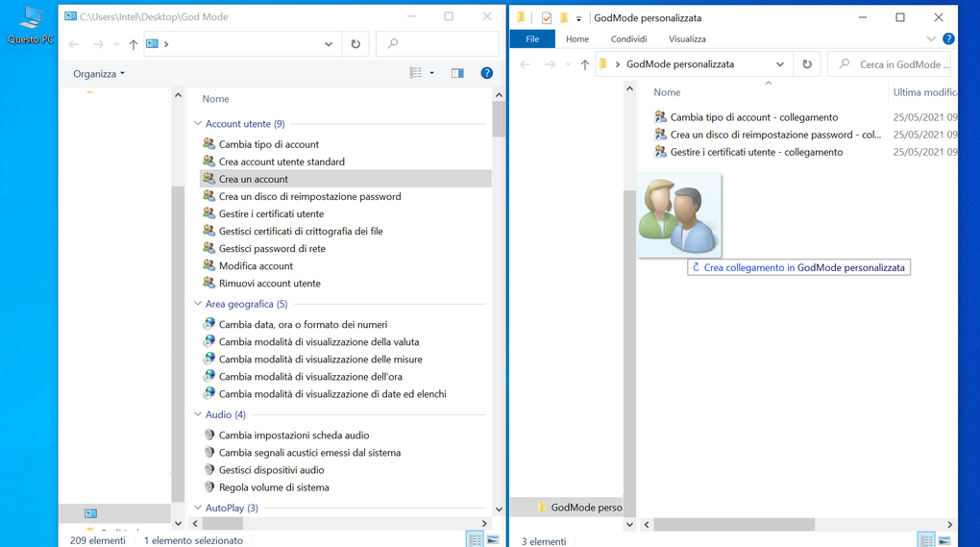Collapse Account utente group
Image resolution: width=980 pixels, height=547 pixels.
click(x=198, y=124)
